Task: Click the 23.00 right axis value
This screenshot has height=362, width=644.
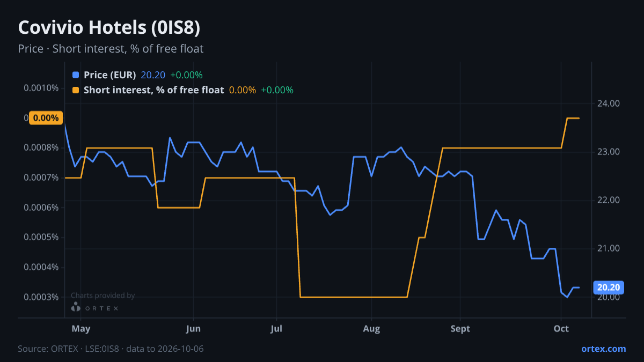Action: pyautogui.click(x=609, y=152)
